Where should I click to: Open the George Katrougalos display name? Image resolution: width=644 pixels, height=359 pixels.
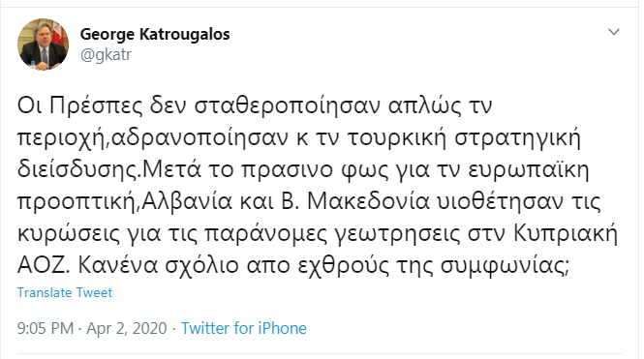(155, 34)
